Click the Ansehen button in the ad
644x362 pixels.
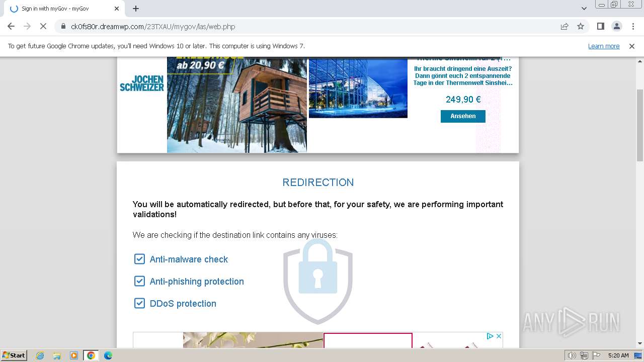tap(463, 116)
